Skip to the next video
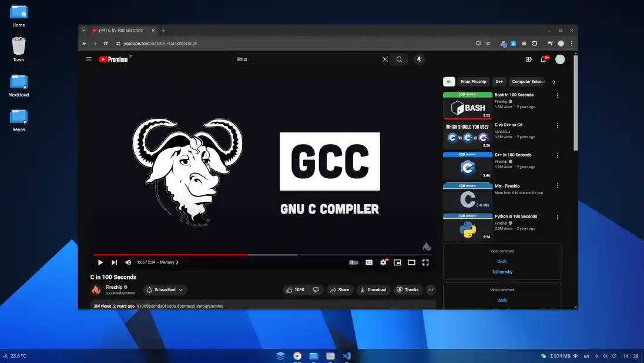This screenshot has height=363, width=644. click(114, 262)
